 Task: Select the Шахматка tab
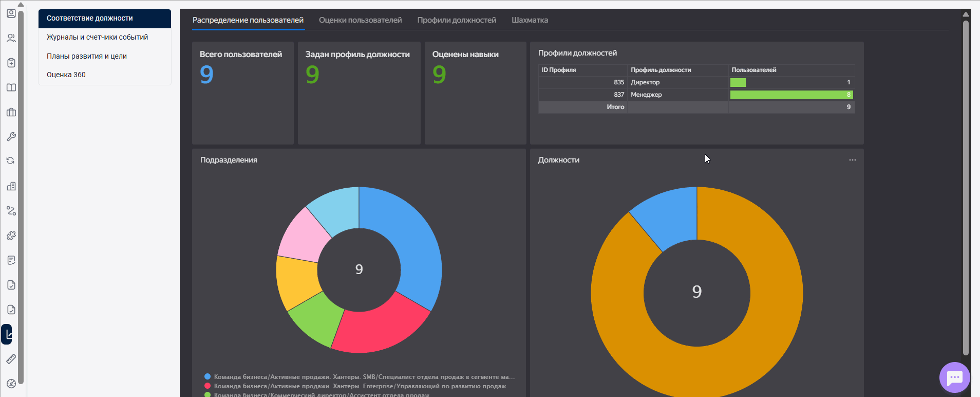click(x=530, y=20)
